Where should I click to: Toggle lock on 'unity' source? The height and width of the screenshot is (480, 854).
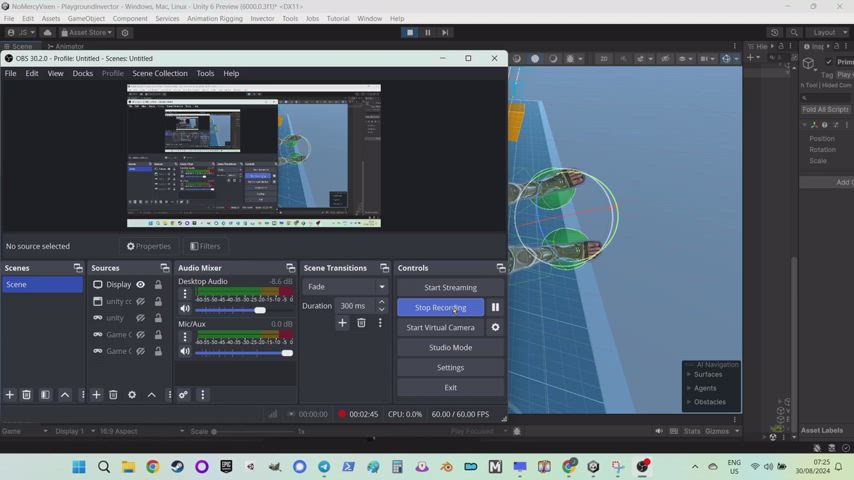point(158,318)
